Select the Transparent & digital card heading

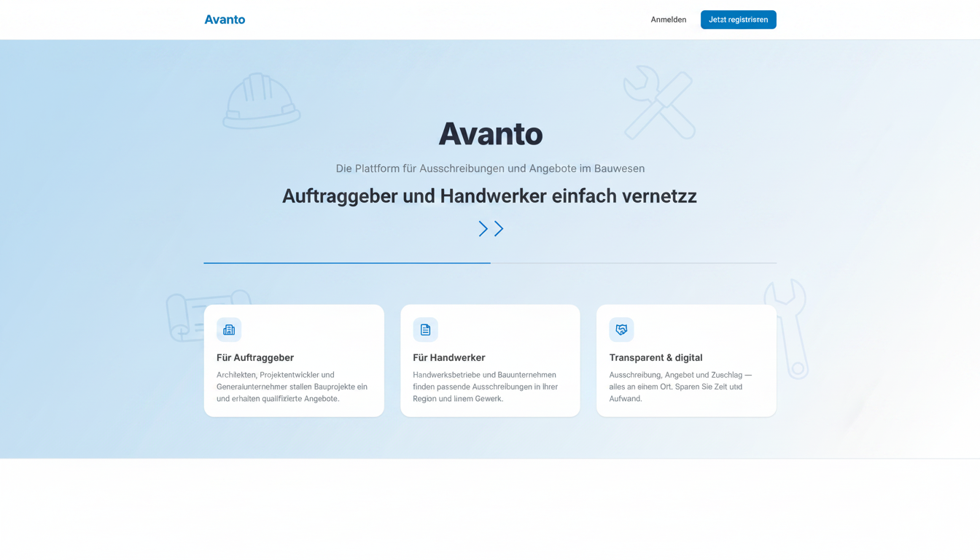(x=656, y=357)
